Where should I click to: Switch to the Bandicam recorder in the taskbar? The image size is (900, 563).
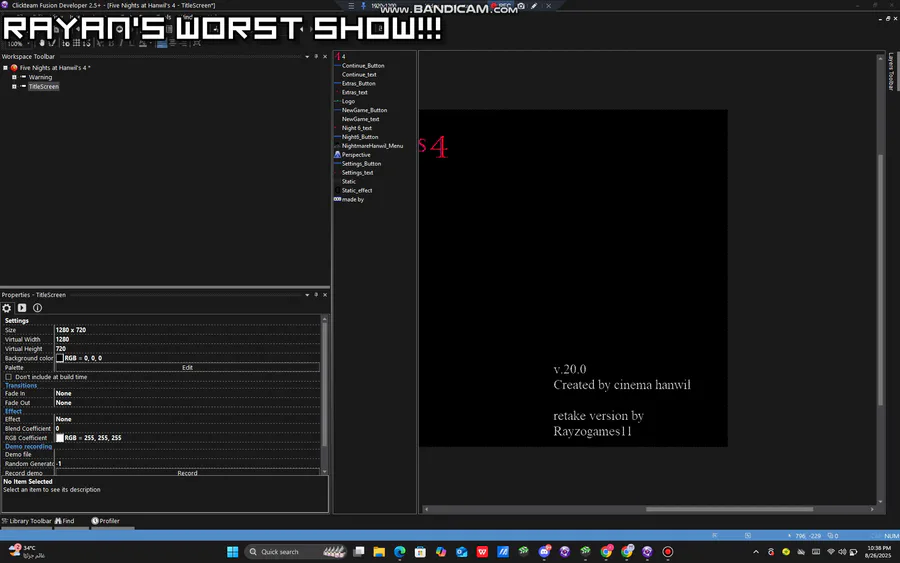tap(668, 552)
